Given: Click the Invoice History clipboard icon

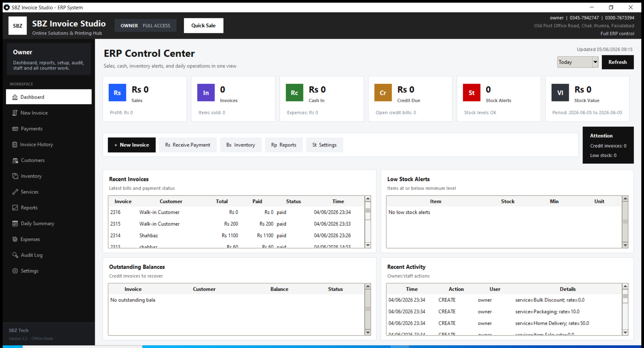Looking at the screenshot, I should 15,144.
